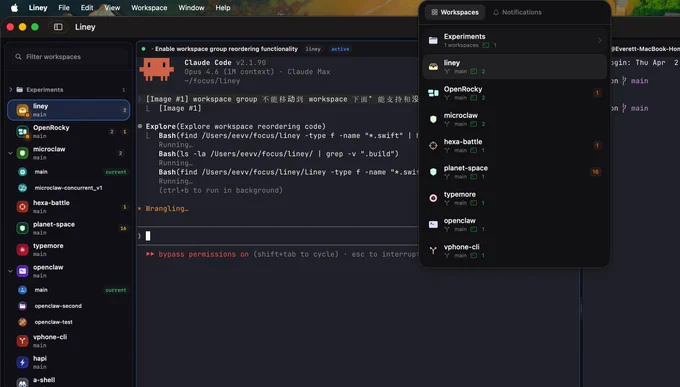Image resolution: width=680 pixels, height=387 pixels.
Task: Click the Wrangling status line in terminal
Action: [x=163, y=209]
